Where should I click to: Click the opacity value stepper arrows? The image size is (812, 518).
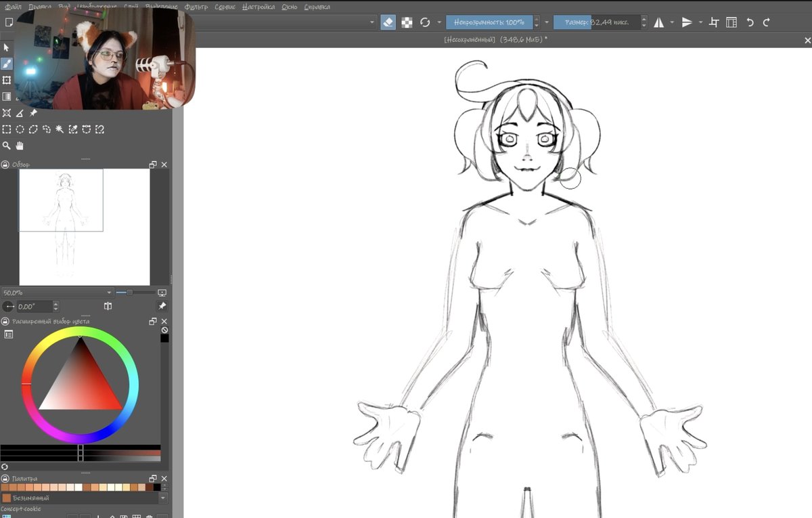click(x=536, y=22)
